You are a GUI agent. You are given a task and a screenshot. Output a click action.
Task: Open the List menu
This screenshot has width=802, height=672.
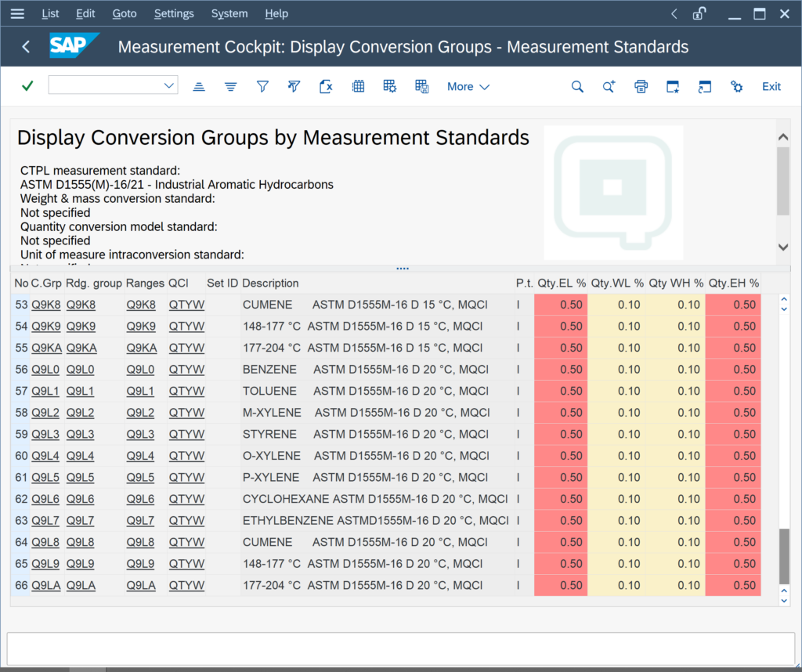[50, 14]
